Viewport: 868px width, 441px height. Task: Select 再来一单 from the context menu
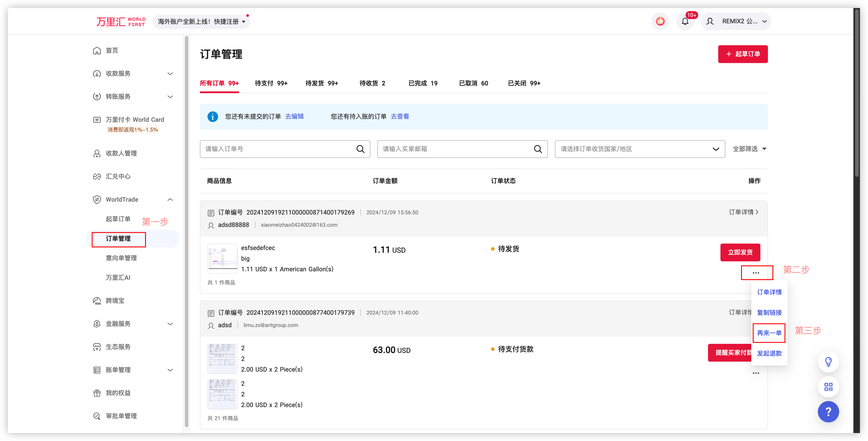(x=769, y=333)
